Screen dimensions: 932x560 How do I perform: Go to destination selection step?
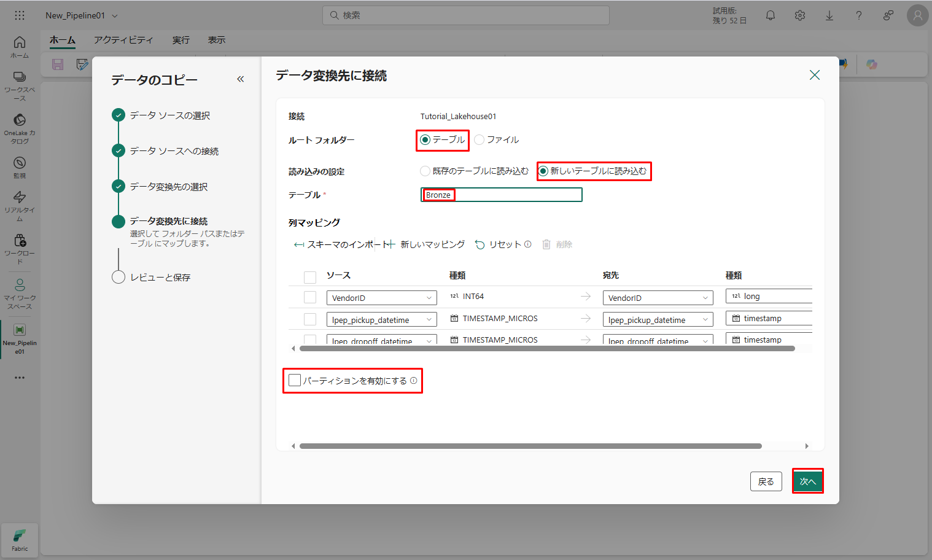[160, 187]
